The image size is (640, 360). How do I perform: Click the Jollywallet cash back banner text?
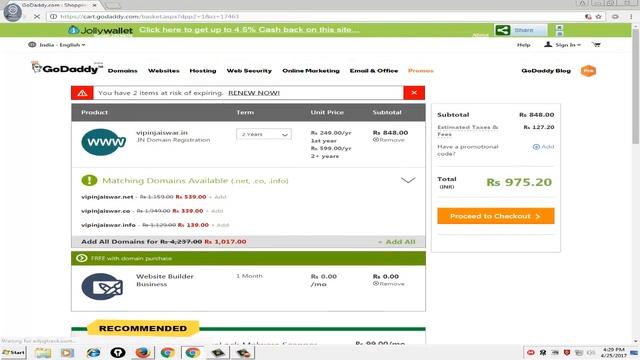pos(249,30)
